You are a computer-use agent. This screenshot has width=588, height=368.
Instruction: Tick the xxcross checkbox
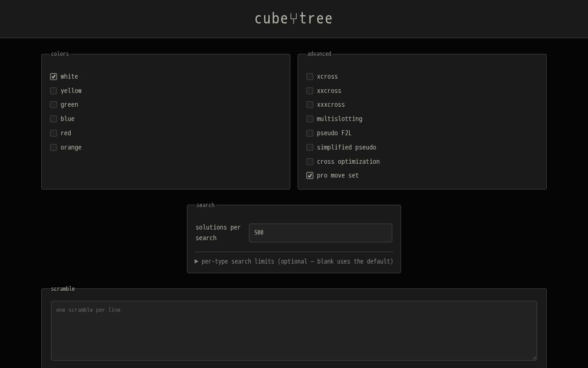pyautogui.click(x=310, y=91)
